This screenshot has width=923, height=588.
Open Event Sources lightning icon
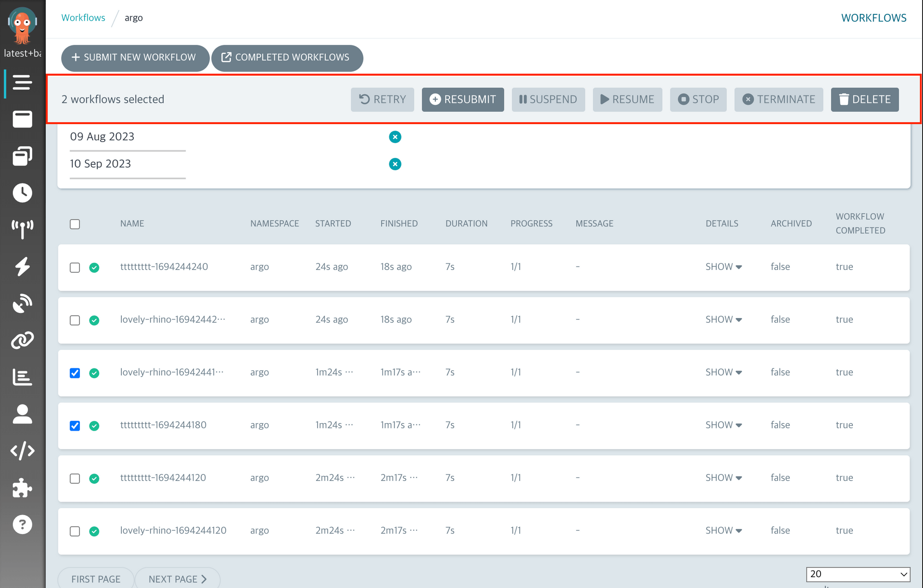[x=22, y=266]
